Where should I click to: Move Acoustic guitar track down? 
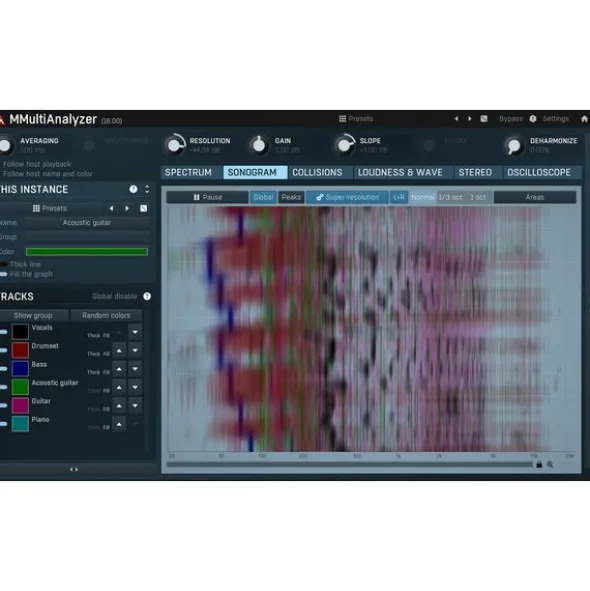(135, 387)
